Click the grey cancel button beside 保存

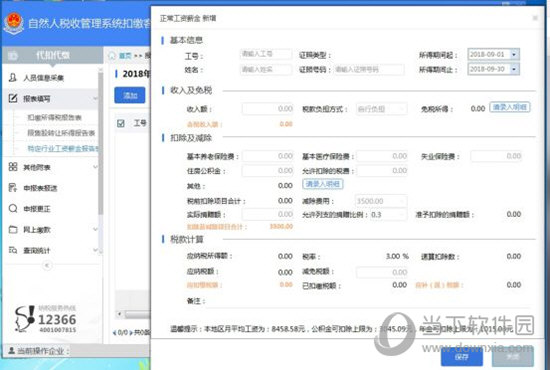click(513, 357)
